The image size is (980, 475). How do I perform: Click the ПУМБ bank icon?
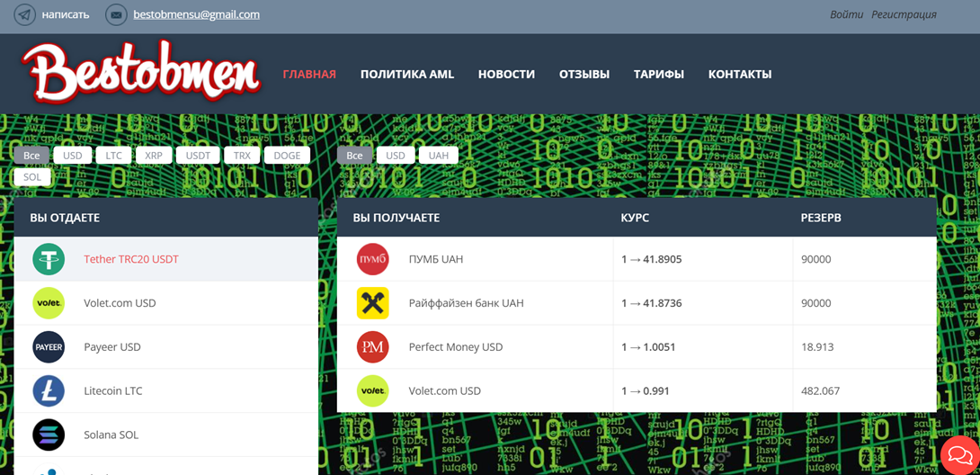(372, 259)
